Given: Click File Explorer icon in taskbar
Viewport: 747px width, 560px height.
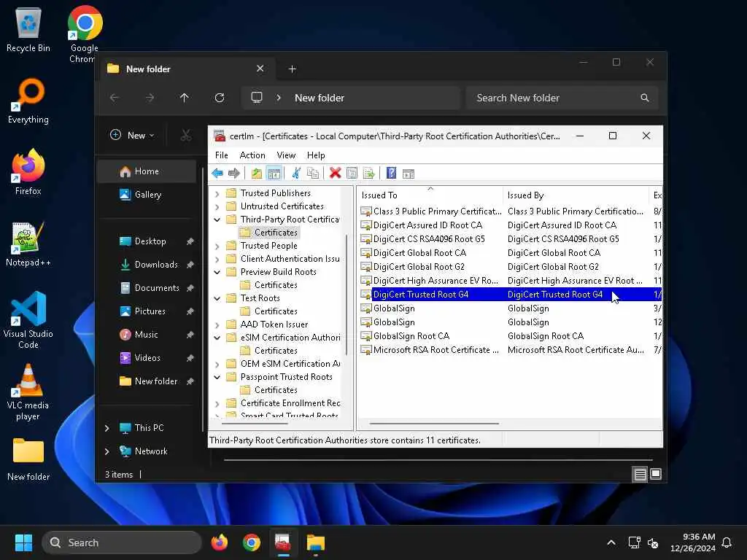Looking at the screenshot, I should coord(315,542).
